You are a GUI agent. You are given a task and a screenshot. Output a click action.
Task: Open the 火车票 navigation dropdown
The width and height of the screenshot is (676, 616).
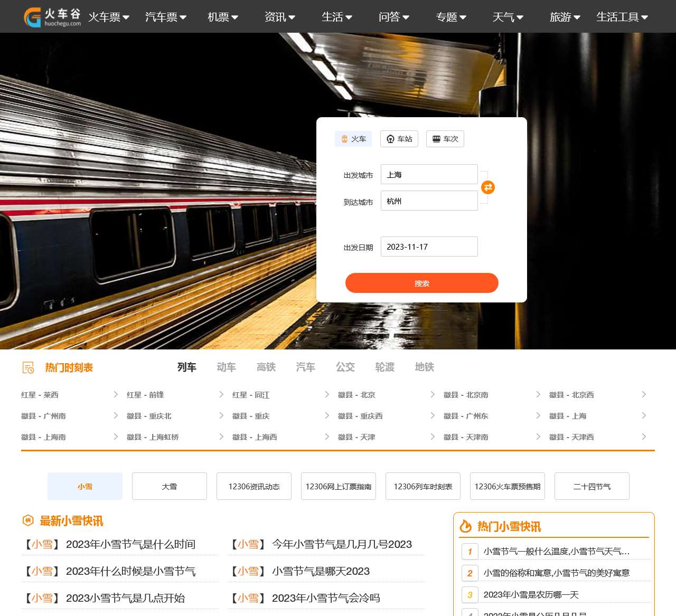point(108,16)
